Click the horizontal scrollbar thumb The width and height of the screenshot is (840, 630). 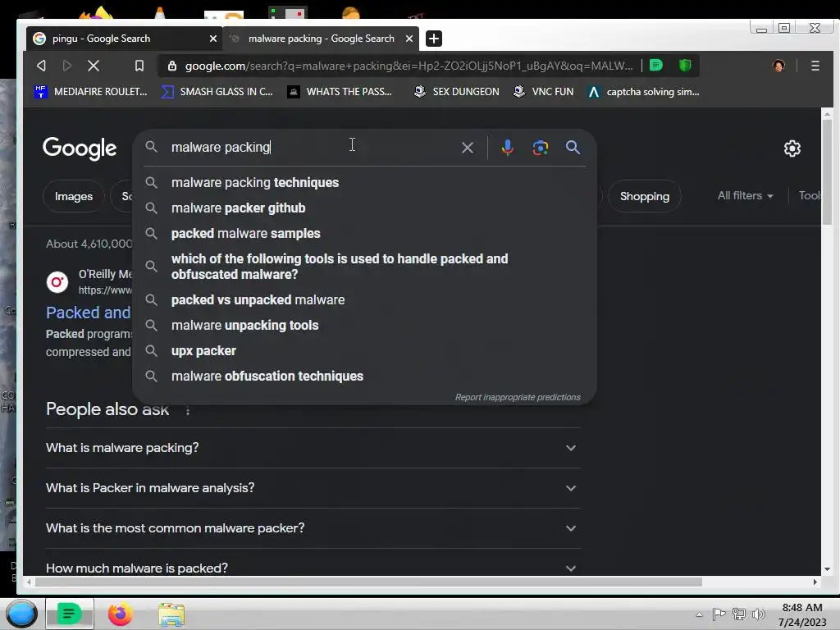click(x=367, y=582)
